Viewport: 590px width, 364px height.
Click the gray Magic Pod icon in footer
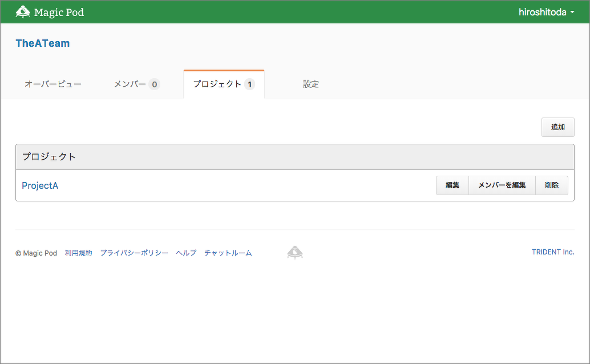(x=295, y=252)
